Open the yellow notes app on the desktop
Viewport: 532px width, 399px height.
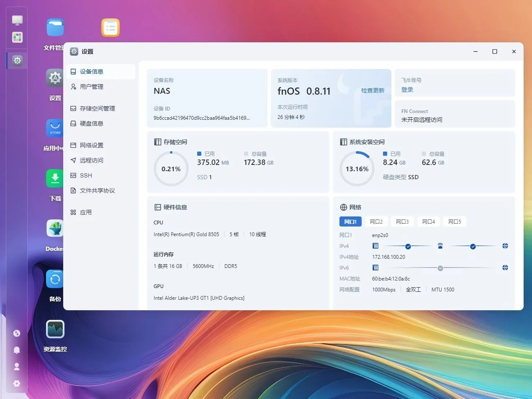pyautogui.click(x=111, y=28)
